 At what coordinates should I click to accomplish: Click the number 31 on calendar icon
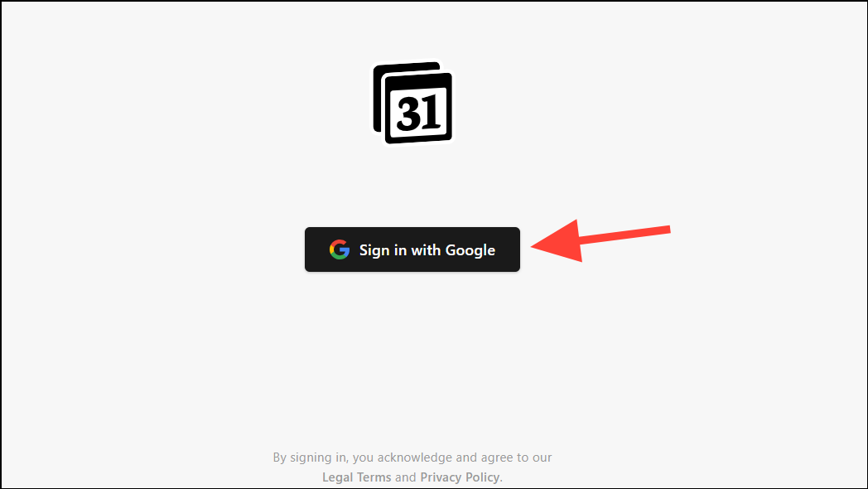(x=419, y=113)
